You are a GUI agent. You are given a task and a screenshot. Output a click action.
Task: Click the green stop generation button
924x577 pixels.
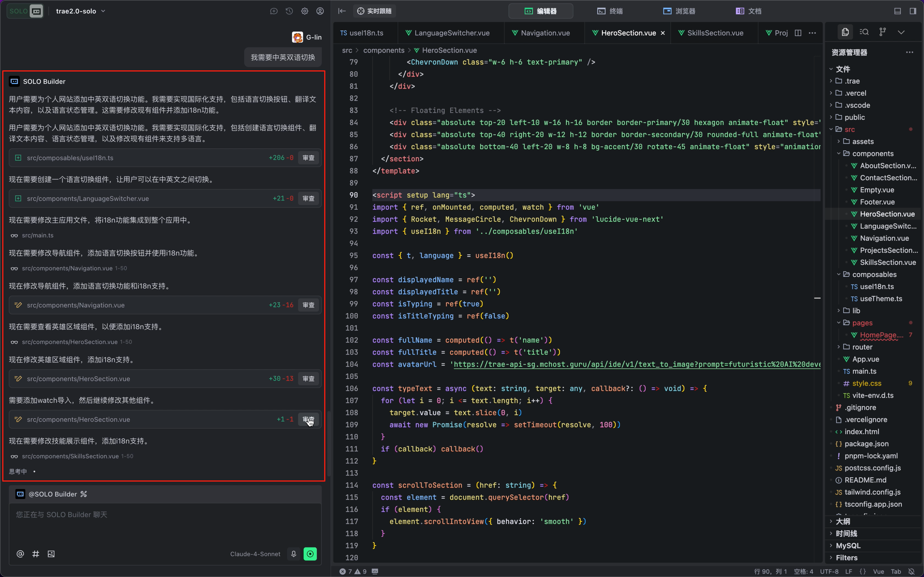pyautogui.click(x=310, y=554)
